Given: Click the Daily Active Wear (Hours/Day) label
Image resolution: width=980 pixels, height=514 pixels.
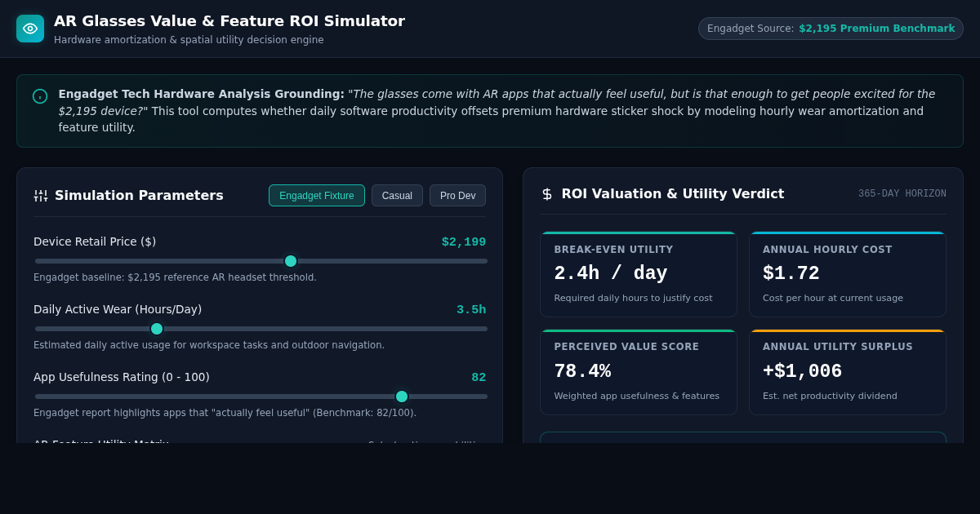Looking at the screenshot, I should coord(118,309).
